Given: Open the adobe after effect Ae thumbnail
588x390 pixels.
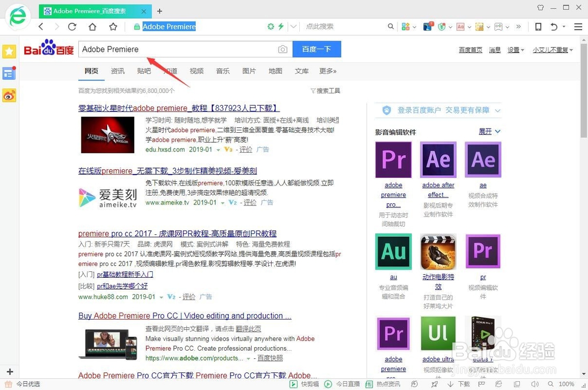Looking at the screenshot, I should pyautogui.click(x=438, y=160).
